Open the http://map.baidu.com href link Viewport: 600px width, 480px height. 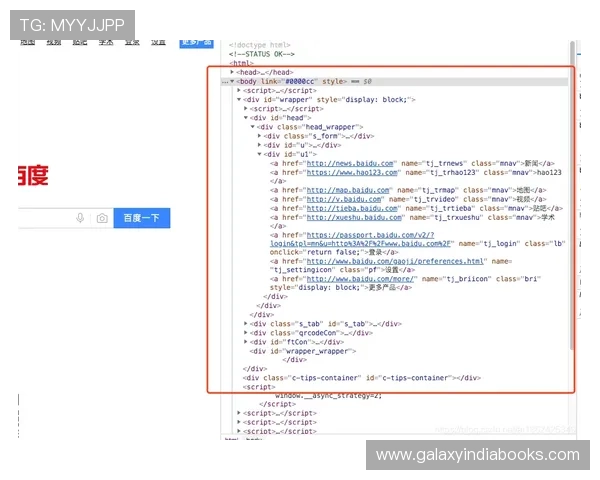(x=348, y=190)
